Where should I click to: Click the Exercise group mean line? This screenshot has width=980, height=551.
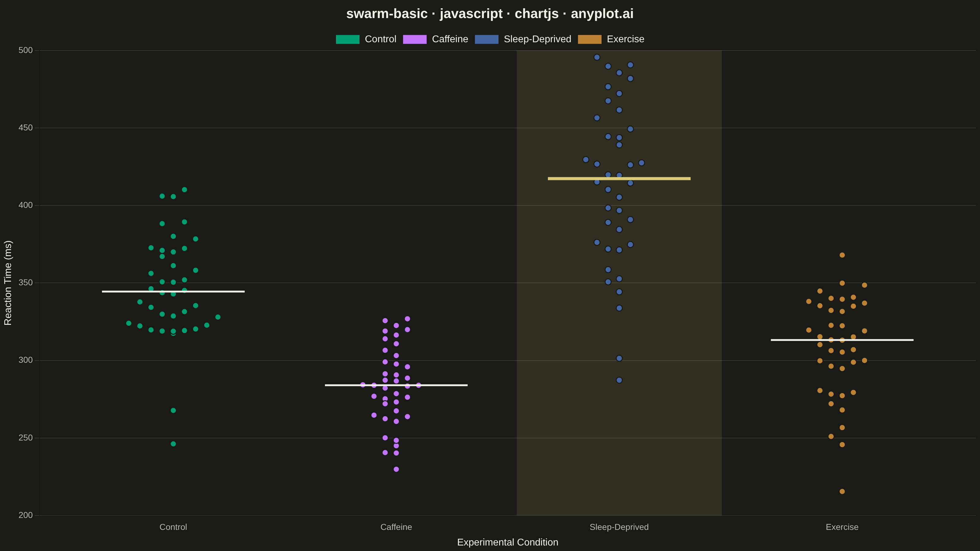click(842, 340)
